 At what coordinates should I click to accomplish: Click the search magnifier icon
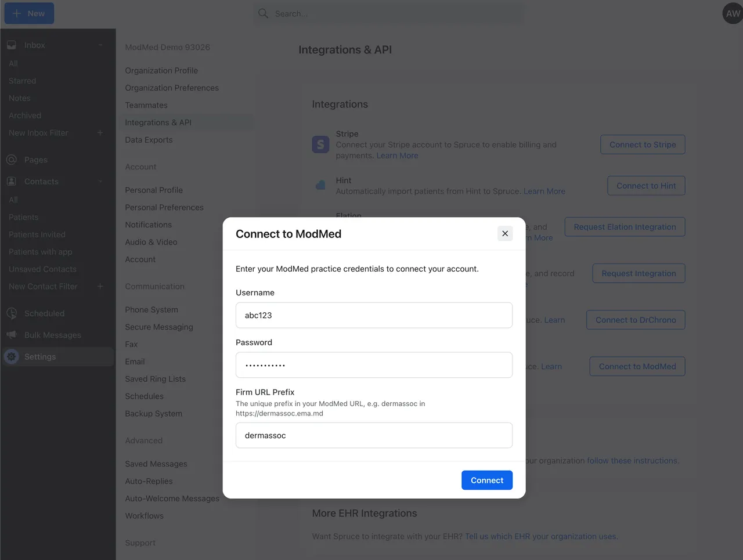(x=263, y=13)
